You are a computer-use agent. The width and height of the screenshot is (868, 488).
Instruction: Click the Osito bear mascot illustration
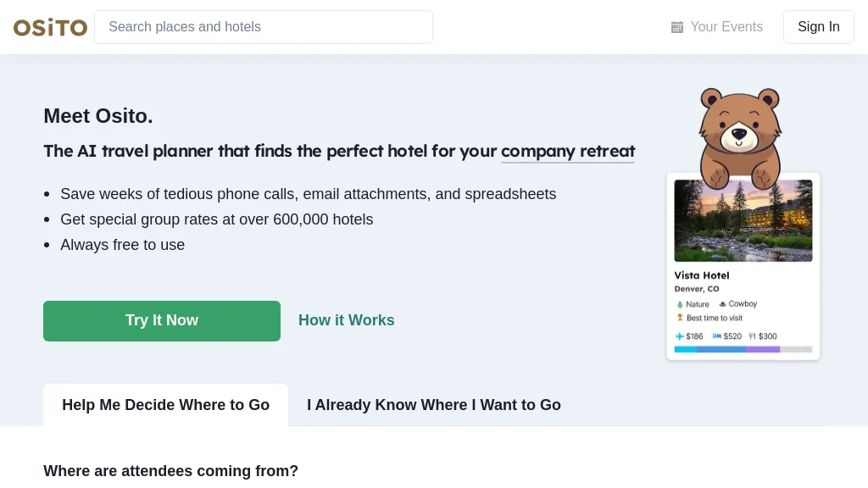tap(740, 131)
